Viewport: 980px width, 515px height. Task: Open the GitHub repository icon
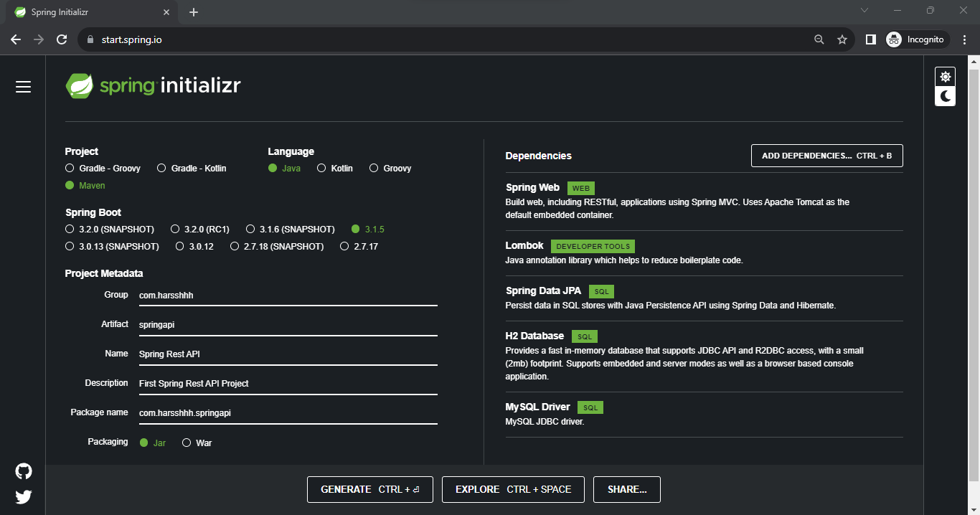pyautogui.click(x=23, y=471)
